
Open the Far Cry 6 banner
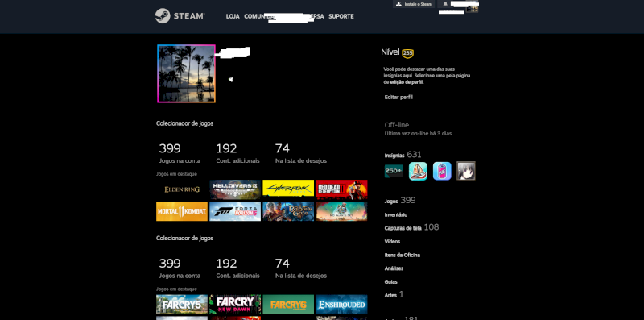[288, 305]
